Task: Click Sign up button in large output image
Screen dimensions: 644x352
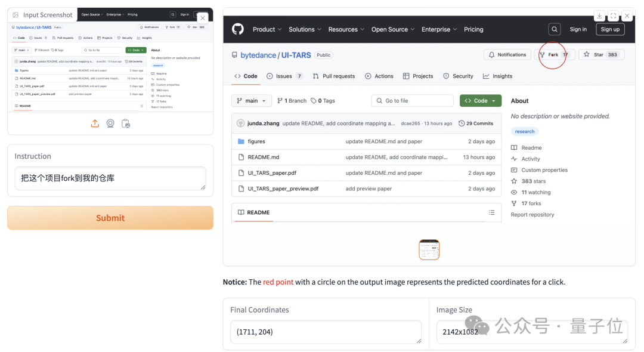Action: [x=610, y=29]
